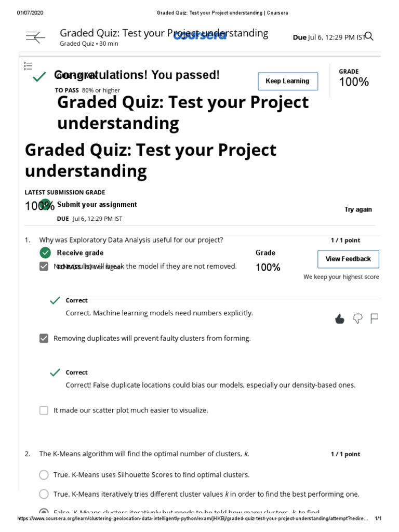Click the list outline icon
The image size is (399, 532).
(x=28, y=66)
